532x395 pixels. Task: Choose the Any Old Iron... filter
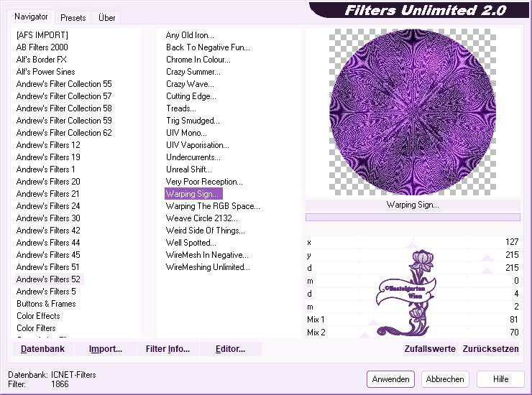(190, 35)
